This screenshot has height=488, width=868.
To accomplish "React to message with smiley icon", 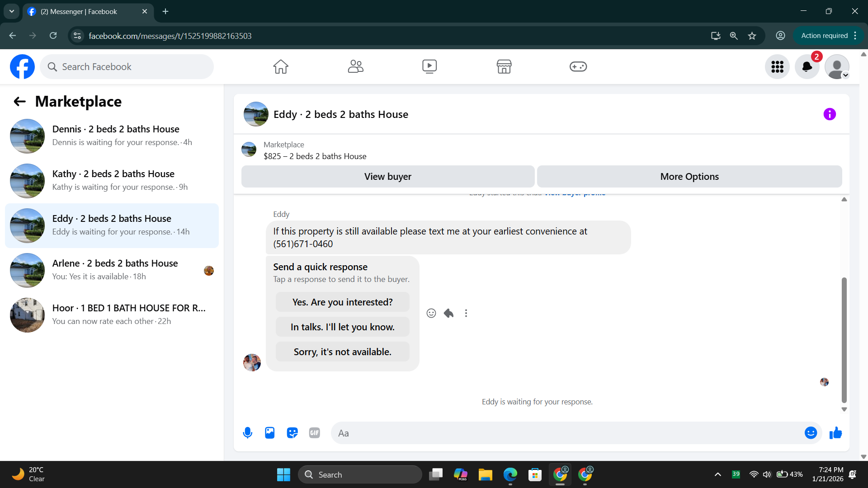I will click(x=431, y=313).
